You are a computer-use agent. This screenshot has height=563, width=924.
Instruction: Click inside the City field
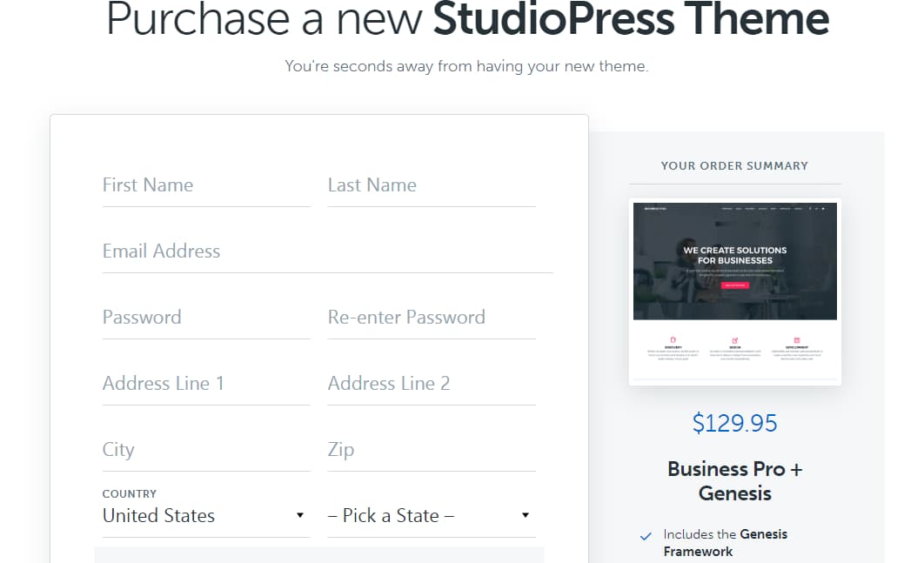(206, 449)
